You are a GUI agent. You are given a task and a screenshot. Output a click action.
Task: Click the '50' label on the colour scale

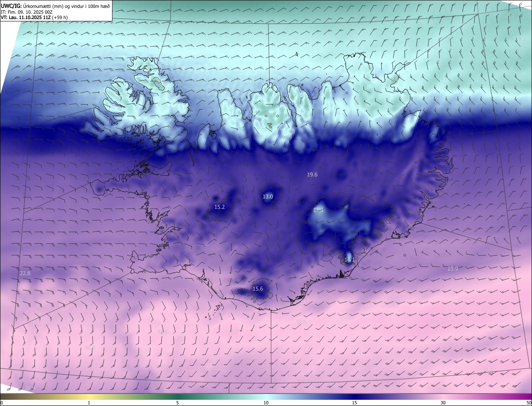(529, 403)
